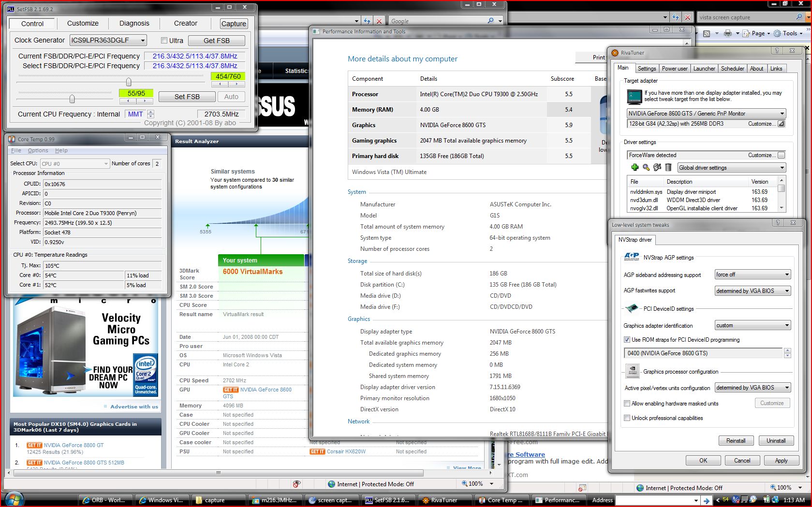Click the trash bin icon in RivaTuner driver settings
The height and width of the screenshot is (507, 812).
668,167
